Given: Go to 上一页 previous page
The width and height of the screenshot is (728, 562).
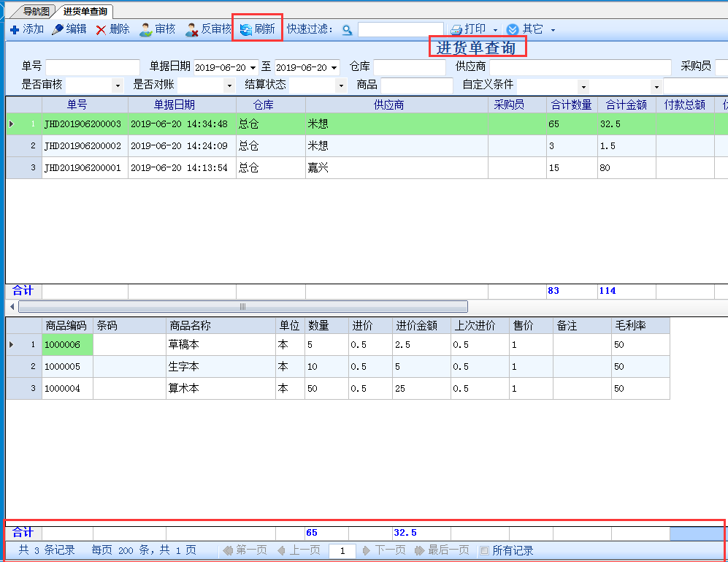Looking at the screenshot, I should (299, 550).
